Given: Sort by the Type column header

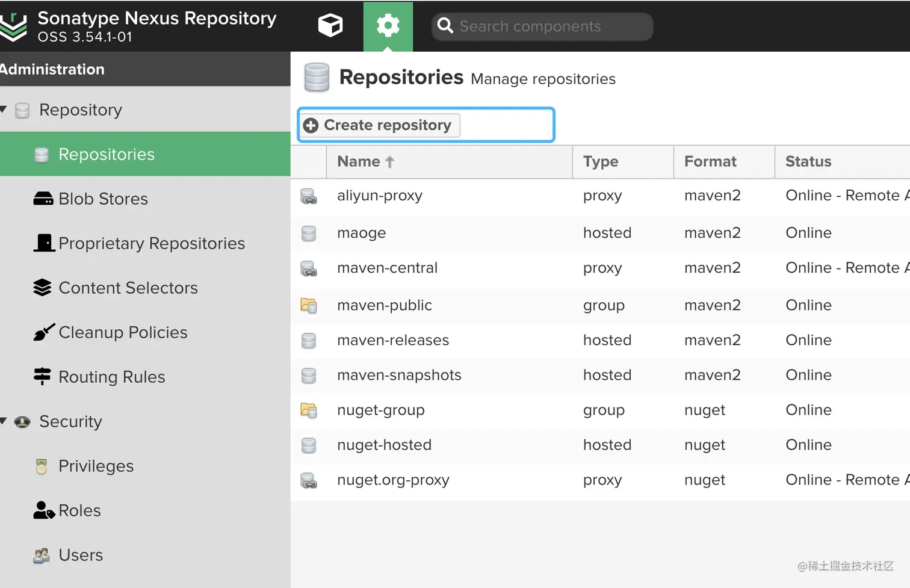Looking at the screenshot, I should 623,161.
